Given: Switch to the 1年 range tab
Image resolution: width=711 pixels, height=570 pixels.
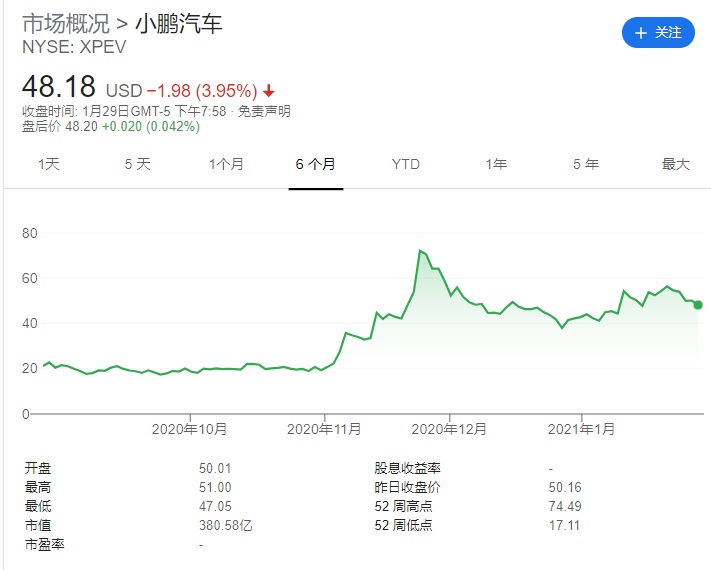Looking at the screenshot, I should (x=496, y=164).
